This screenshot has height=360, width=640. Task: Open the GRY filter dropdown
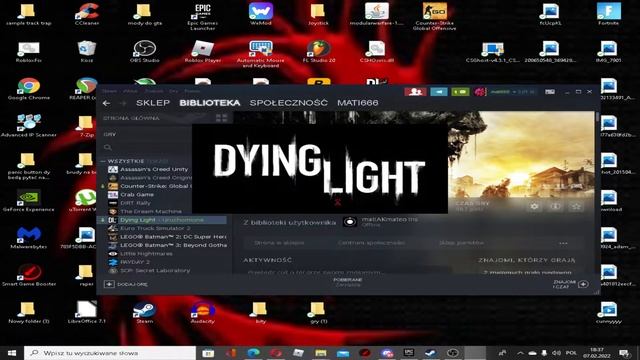(x=110, y=134)
